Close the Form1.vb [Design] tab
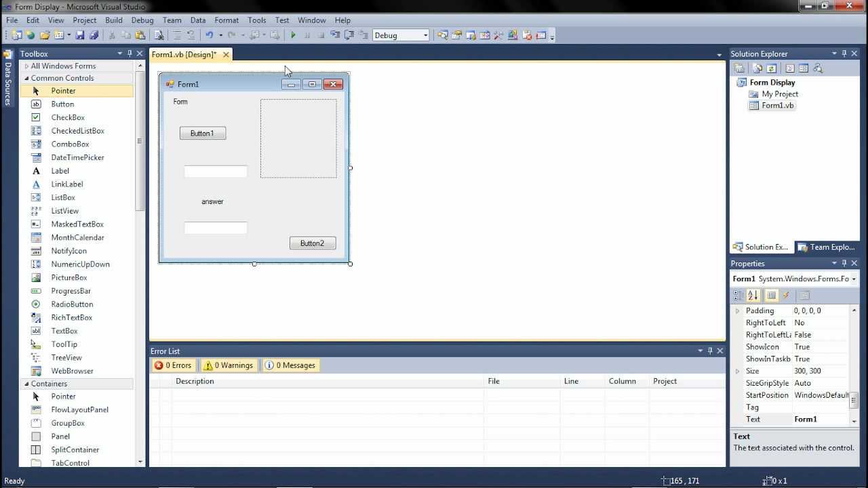The image size is (868, 488). point(226,55)
